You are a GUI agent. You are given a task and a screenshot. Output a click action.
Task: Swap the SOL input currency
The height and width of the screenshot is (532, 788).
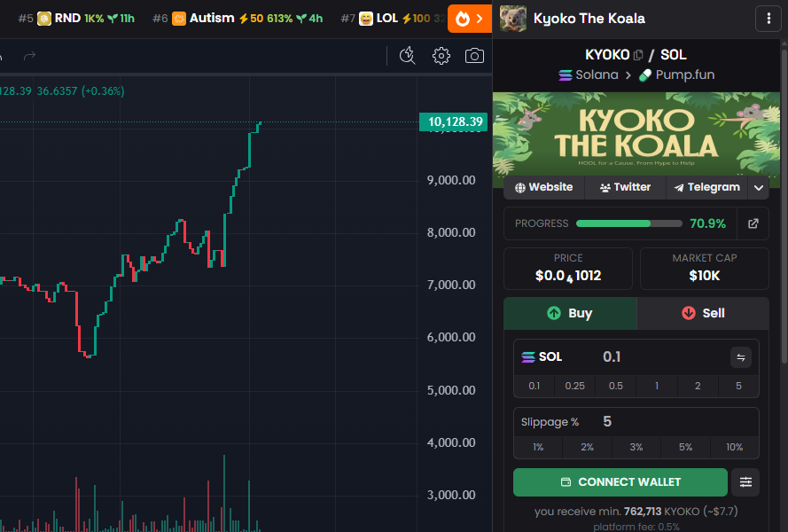click(741, 357)
